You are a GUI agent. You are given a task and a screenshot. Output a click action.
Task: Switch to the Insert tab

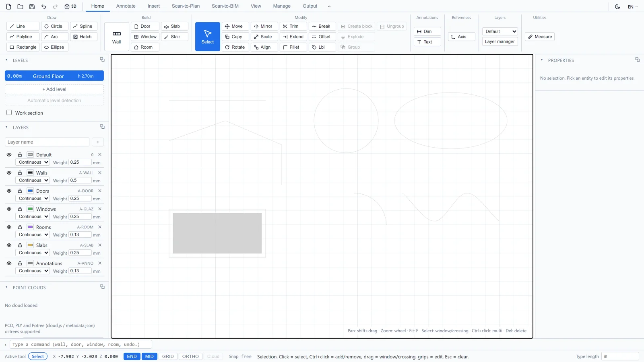click(x=154, y=6)
